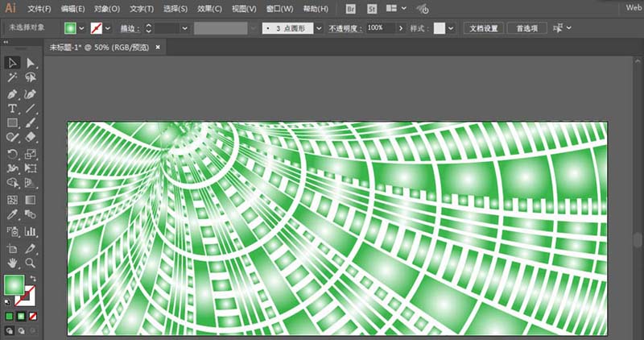Open the brush definition '3 点圆形' dropdown

pyautogui.click(x=319, y=28)
